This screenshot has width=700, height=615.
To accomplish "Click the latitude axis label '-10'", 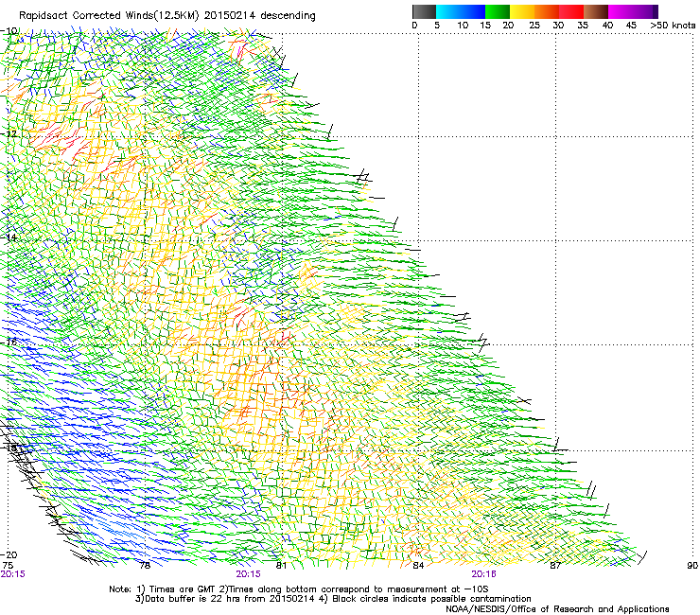I will (9, 31).
